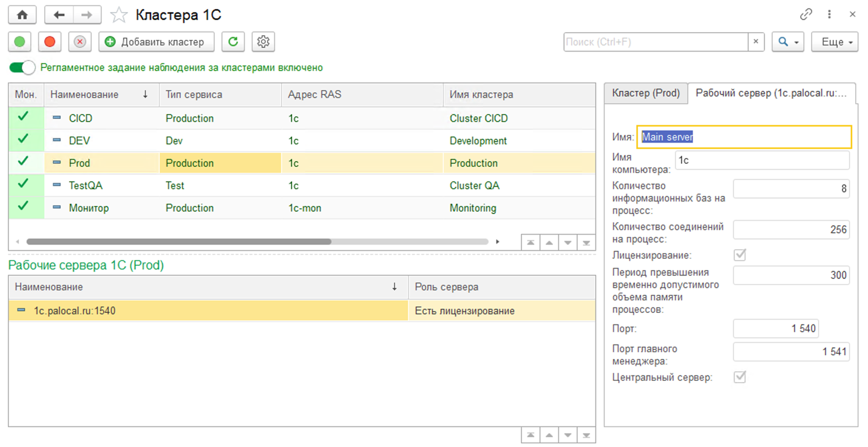The image size is (868, 447).
Task: Refresh the cluster list
Action: click(233, 42)
